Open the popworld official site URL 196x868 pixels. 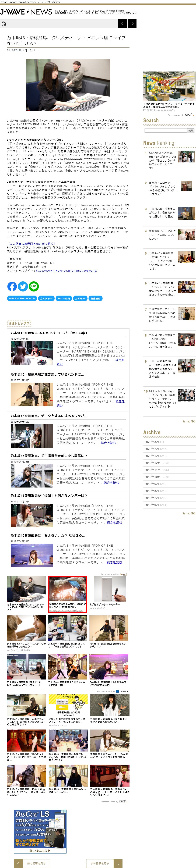(66, 271)
